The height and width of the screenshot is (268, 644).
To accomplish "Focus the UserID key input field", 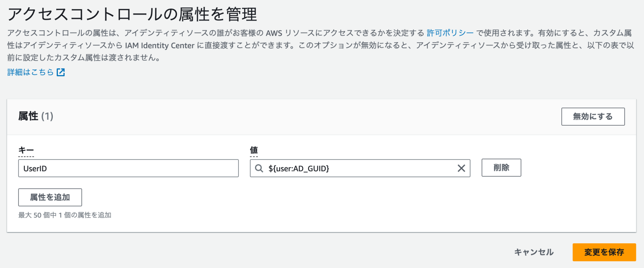I will pyautogui.click(x=128, y=168).
